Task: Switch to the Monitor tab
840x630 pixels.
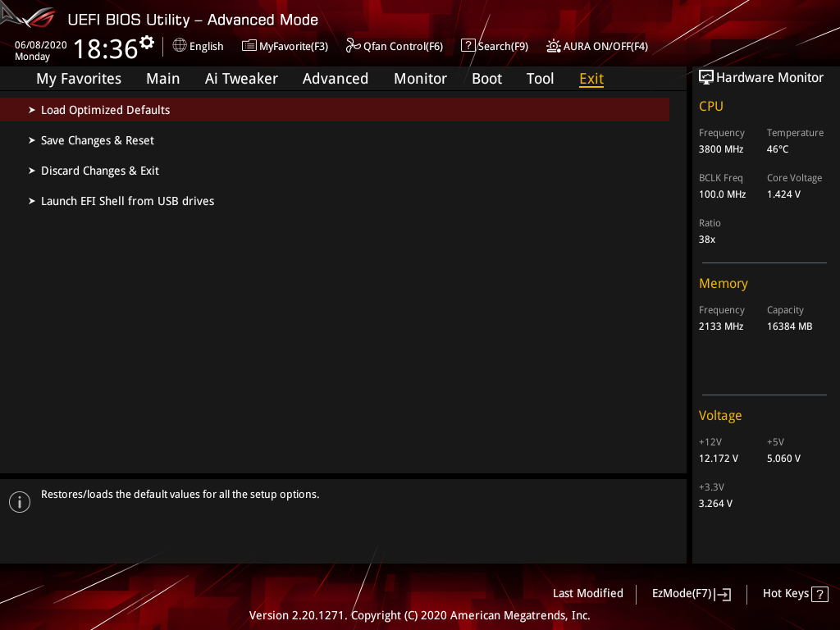Action: (420, 79)
